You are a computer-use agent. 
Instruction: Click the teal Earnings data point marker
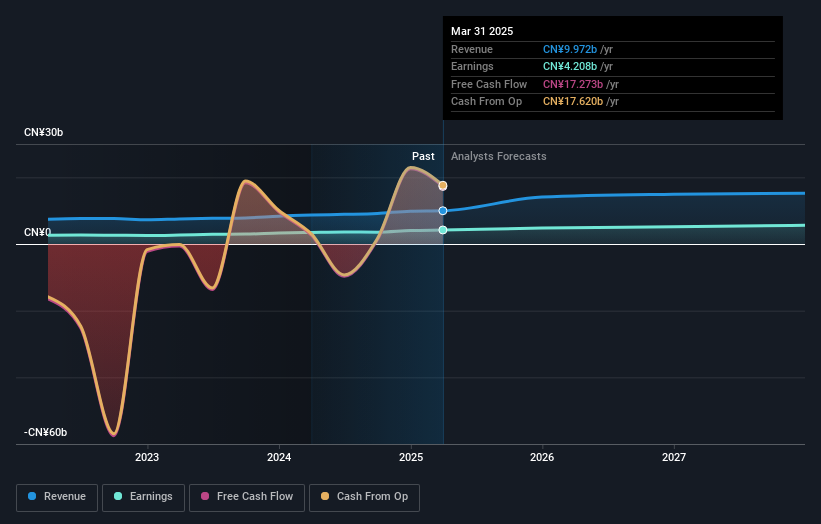[443, 230]
